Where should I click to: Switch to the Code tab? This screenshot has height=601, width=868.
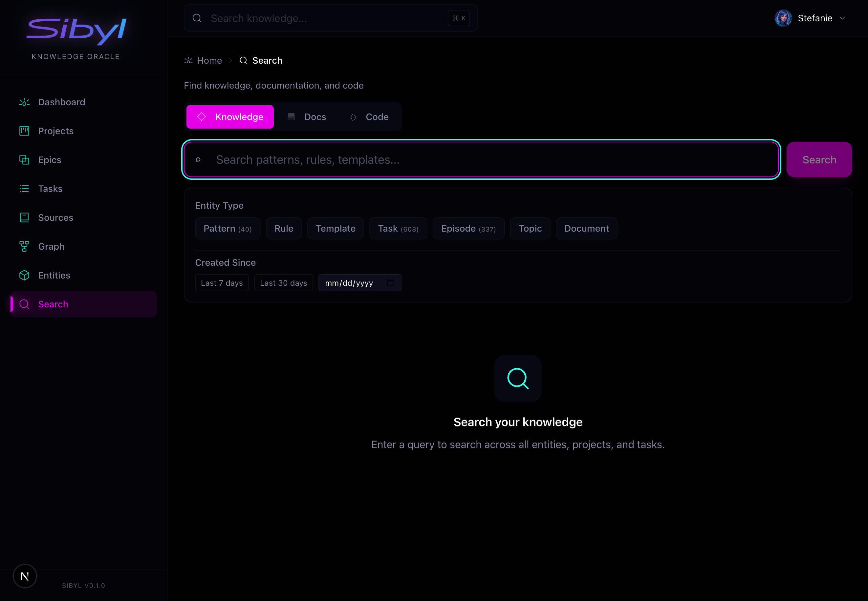click(369, 117)
